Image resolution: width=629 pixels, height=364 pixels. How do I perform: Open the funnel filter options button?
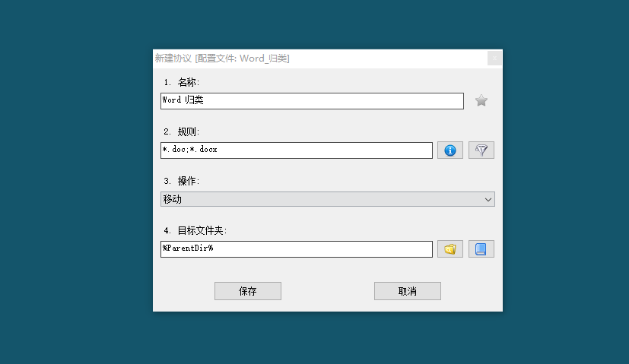[x=481, y=150]
